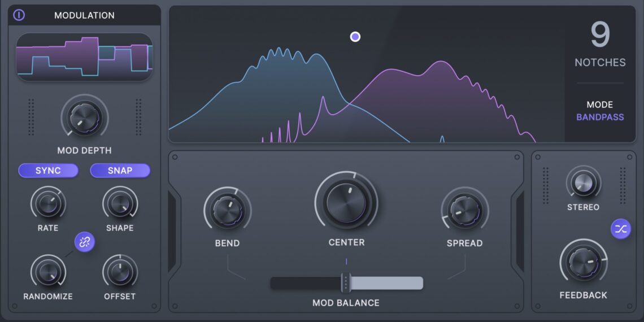The height and width of the screenshot is (322, 644).
Task: Open the BANDPASS mode selector
Action: [x=600, y=117]
